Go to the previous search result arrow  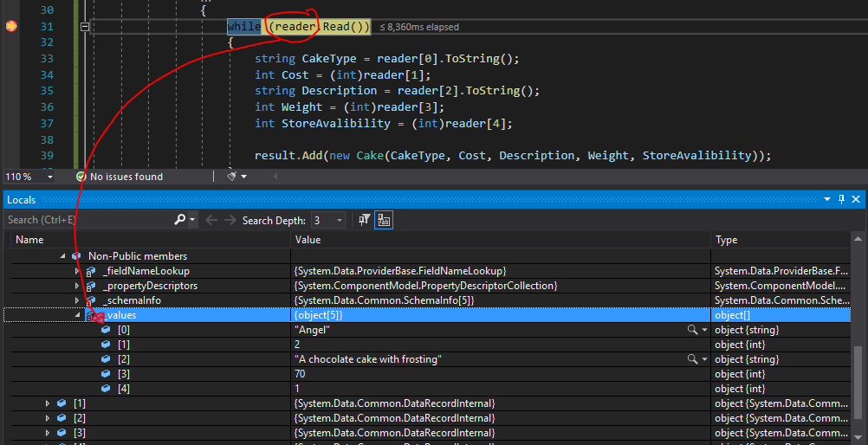[x=211, y=220]
